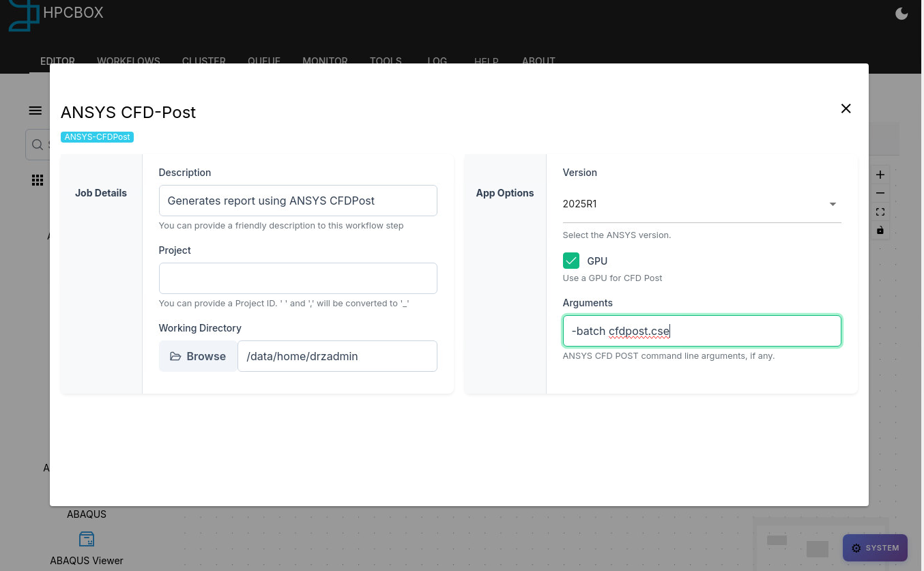Viewport: 924px width, 571px height.
Task: Click the Working Directory path field
Action: (x=337, y=356)
